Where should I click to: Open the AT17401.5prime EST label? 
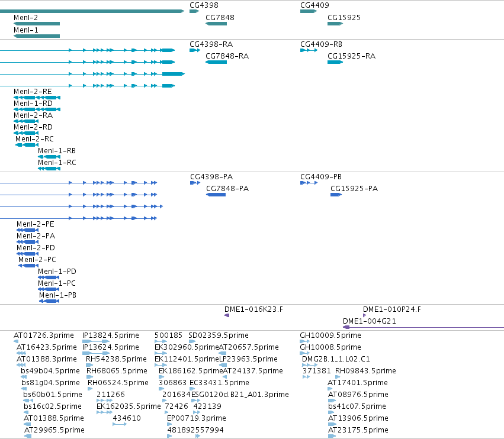[358, 382]
